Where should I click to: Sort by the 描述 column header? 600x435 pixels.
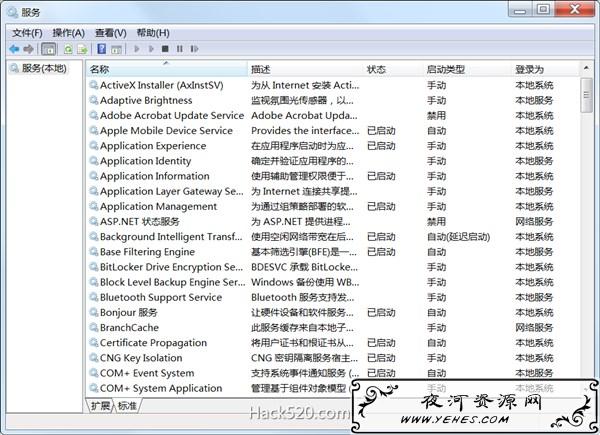pos(307,69)
